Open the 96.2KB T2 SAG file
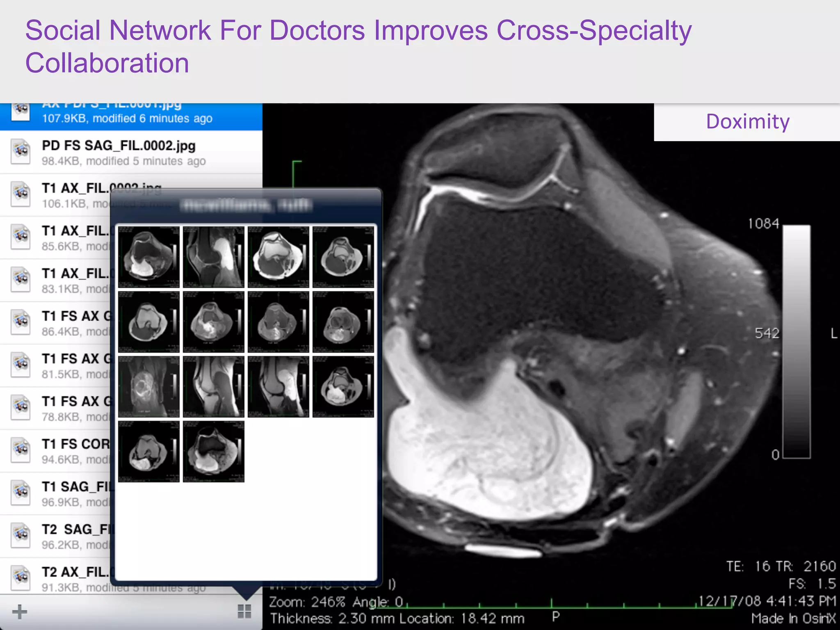840x630 pixels. click(55, 536)
